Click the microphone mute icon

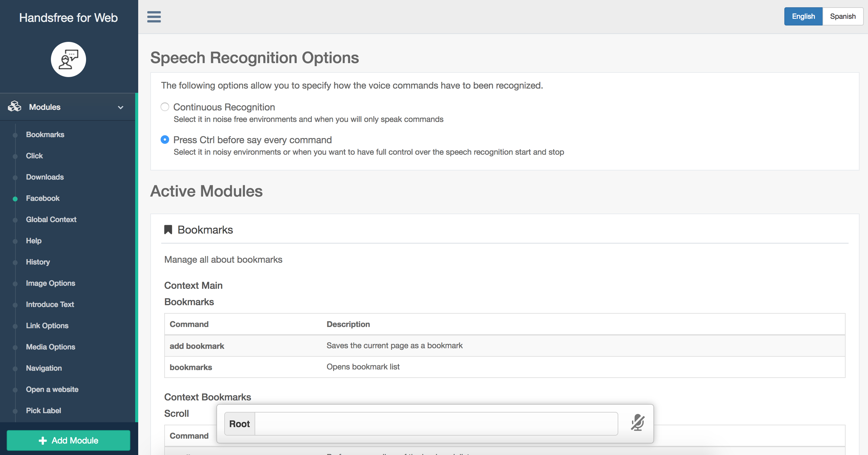tap(637, 423)
